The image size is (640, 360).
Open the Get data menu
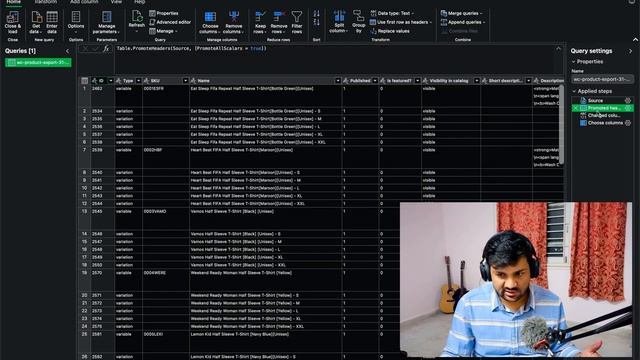(x=36, y=22)
